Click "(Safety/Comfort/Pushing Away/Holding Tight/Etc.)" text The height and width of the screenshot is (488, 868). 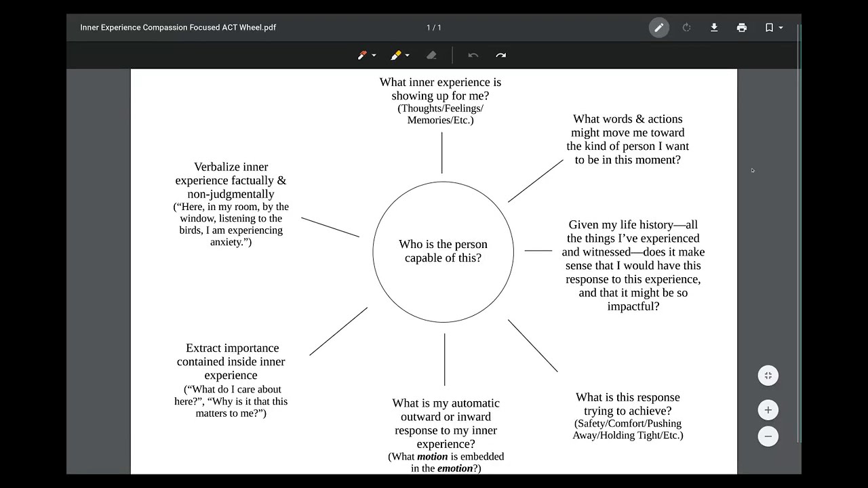coord(628,429)
